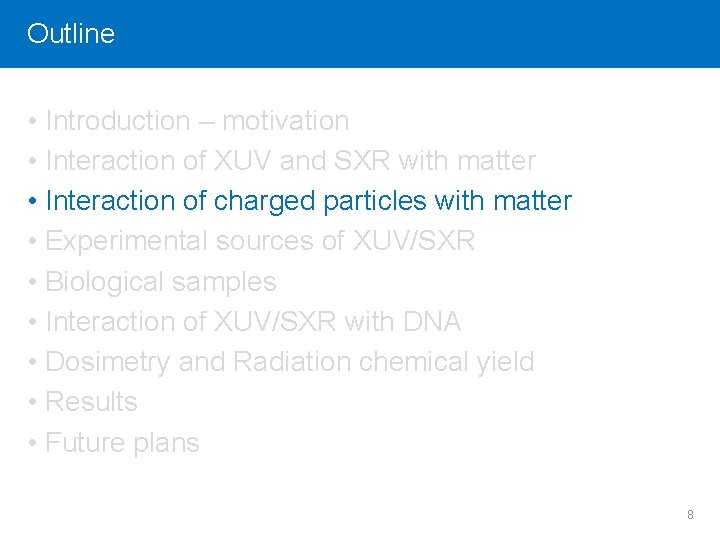The image size is (720, 540).
Task: Select "Dosimetry and Radiation chemical yield" text
Action: point(290,362)
